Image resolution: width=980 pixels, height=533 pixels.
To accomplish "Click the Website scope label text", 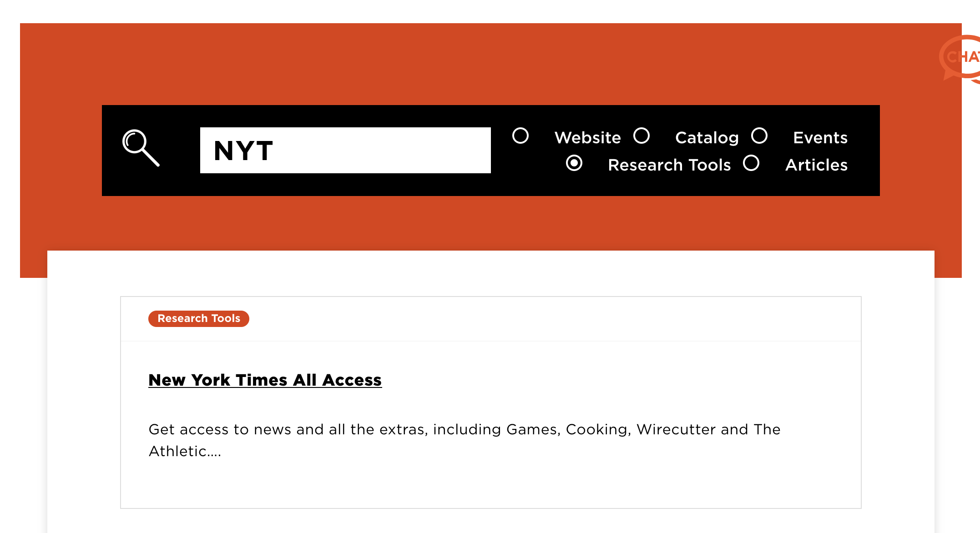I will [587, 138].
